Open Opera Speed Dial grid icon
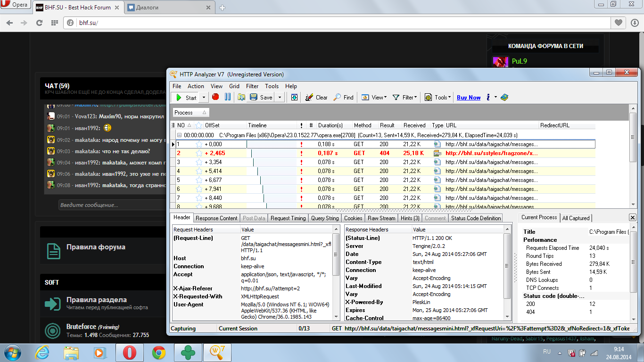This screenshot has height=362, width=644. [54, 23]
